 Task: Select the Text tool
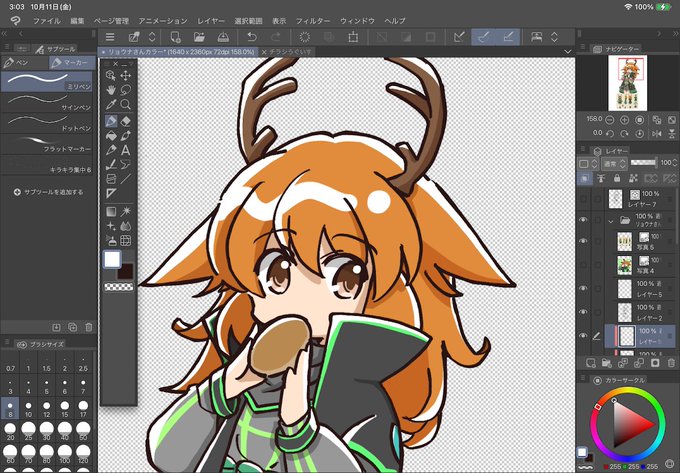[x=126, y=150]
